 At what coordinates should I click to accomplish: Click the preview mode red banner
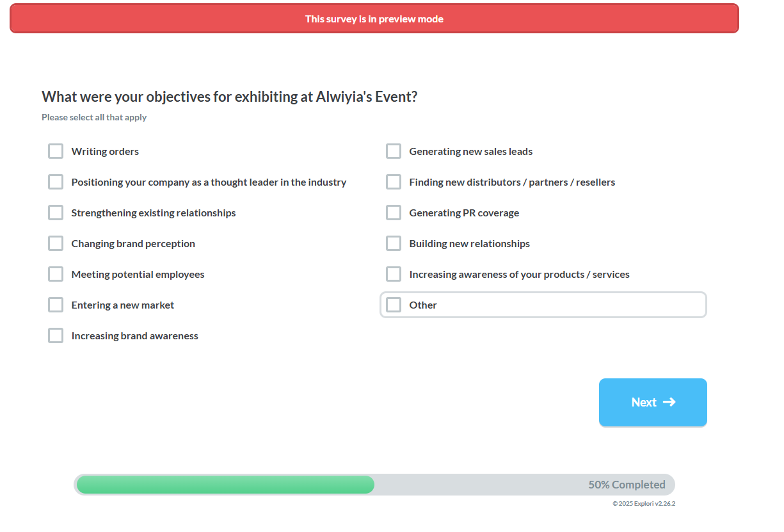(374, 19)
